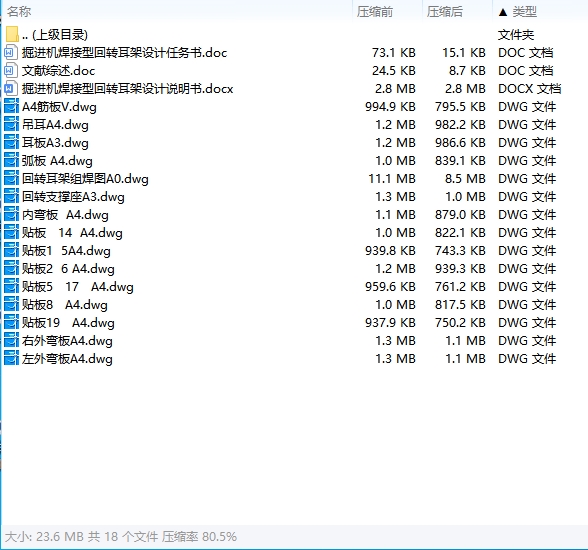Click the 839.1 KB compressed size value

point(460,160)
